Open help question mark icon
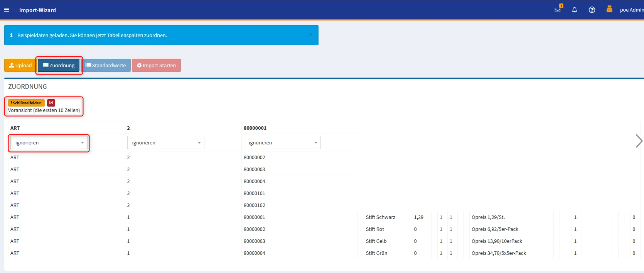Image resolution: width=644 pixels, height=273 pixels. click(592, 10)
